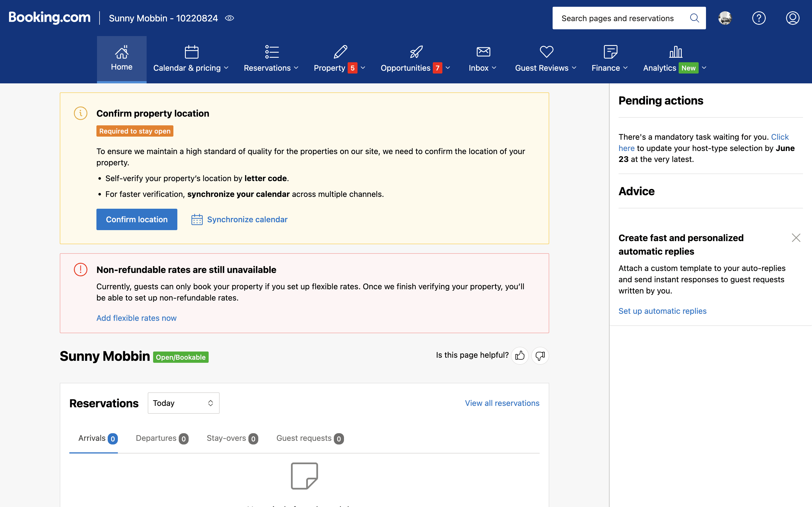Screen dimensions: 812x507
Task: Dismiss the automatic replies advice card
Action: click(x=796, y=238)
